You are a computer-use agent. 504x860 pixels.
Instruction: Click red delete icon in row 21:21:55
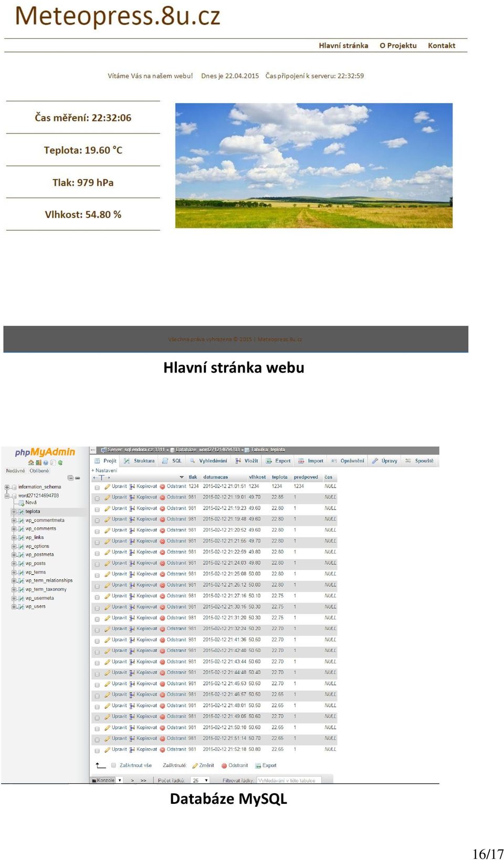(x=163, y=541)
